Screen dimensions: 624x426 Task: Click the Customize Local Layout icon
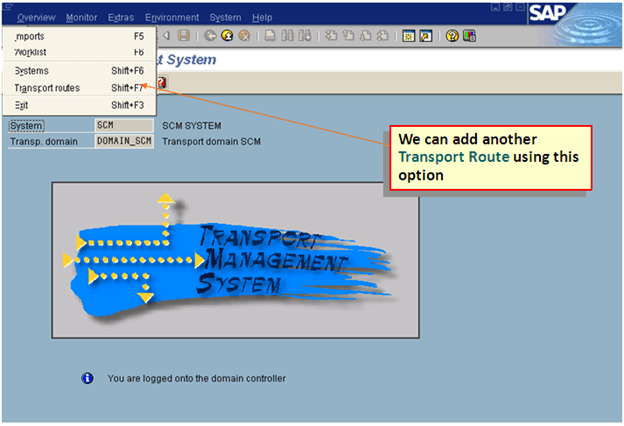click(x=470, y=36)
